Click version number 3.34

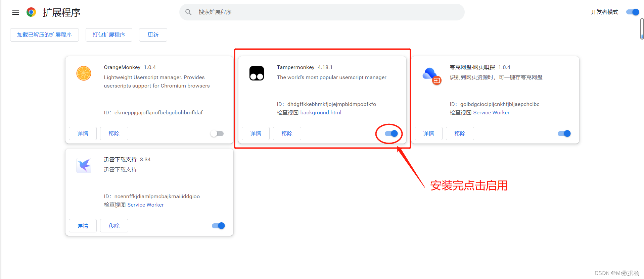(145, 160)
